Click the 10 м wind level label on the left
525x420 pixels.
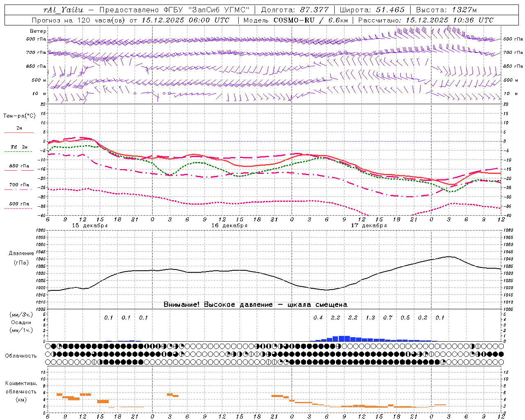pos(39,94)
